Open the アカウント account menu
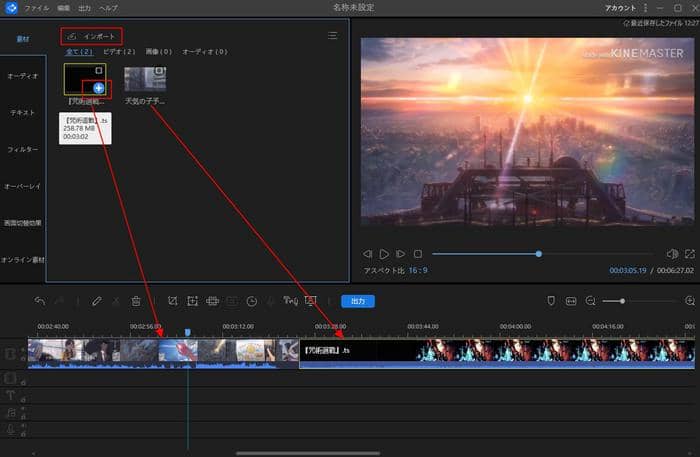 pos(620,8)
